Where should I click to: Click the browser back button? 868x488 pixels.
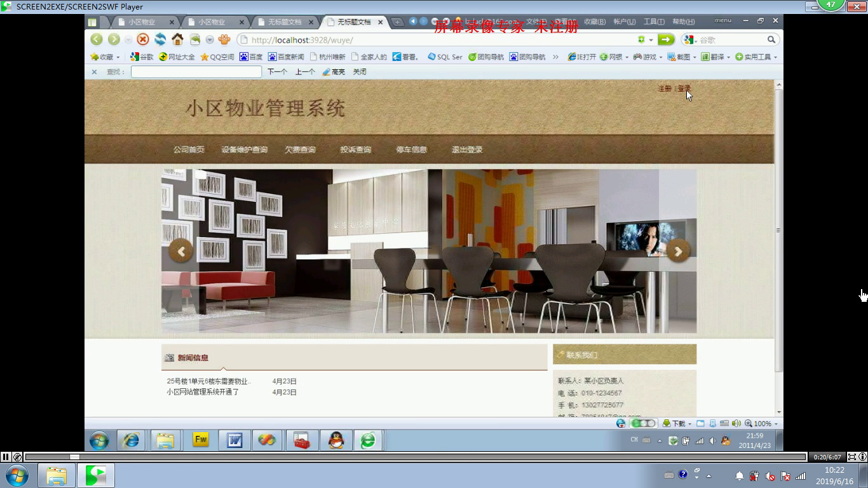[x=96, y=39]
